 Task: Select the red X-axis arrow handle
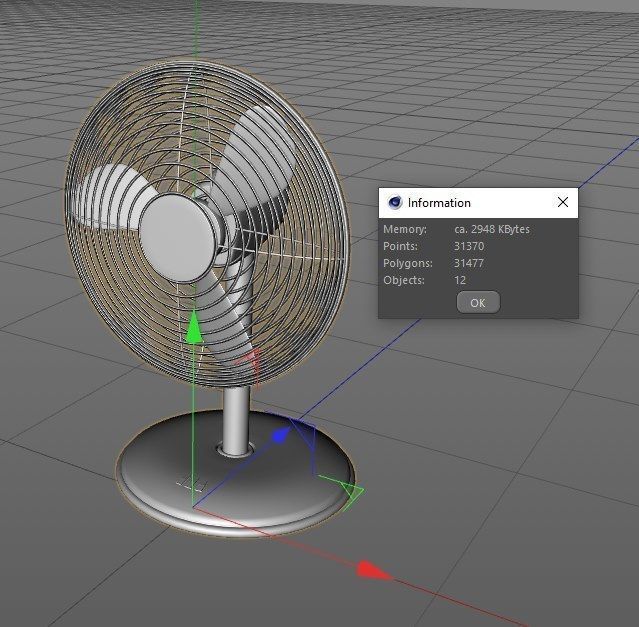point(373,570)
